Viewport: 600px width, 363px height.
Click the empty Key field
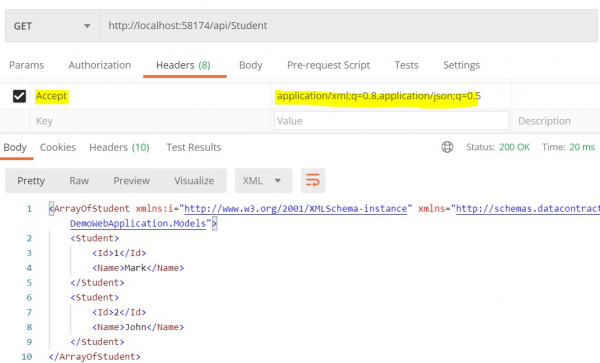pos(150,121)
